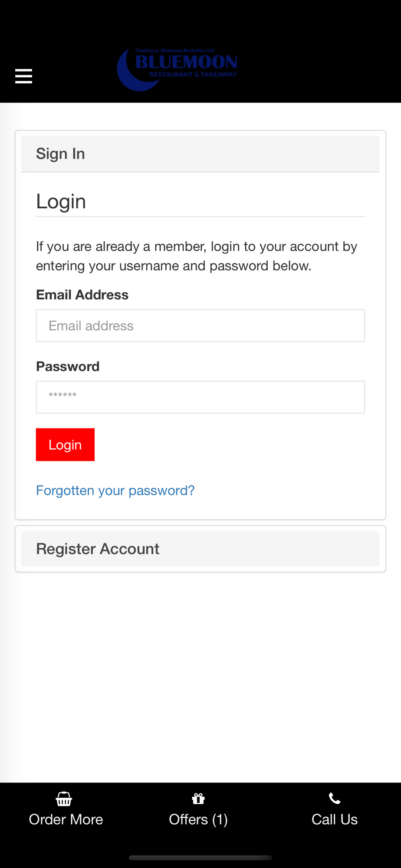Select the Call Us tab
This screenshot has height=868, width=401.
[x=335, y=810]
